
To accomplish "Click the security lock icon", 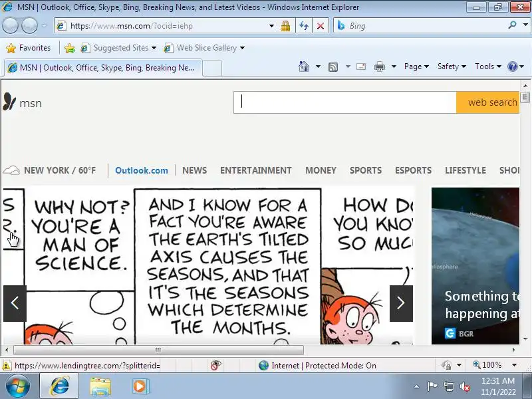I will pos(285,26).
